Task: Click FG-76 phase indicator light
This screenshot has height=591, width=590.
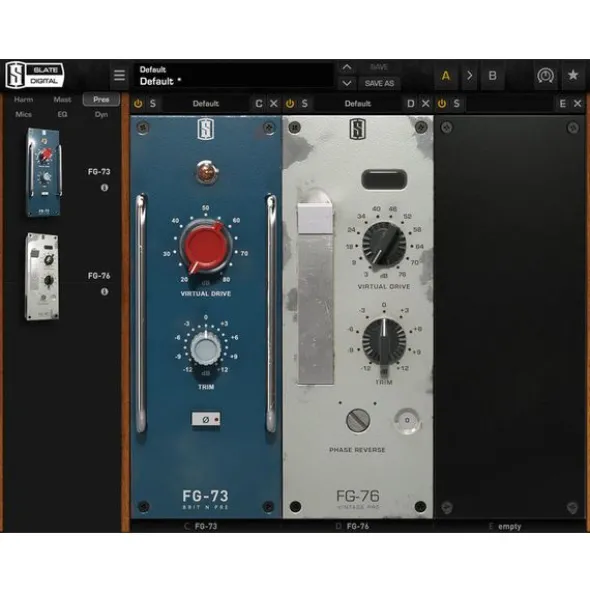Action: 407,420
